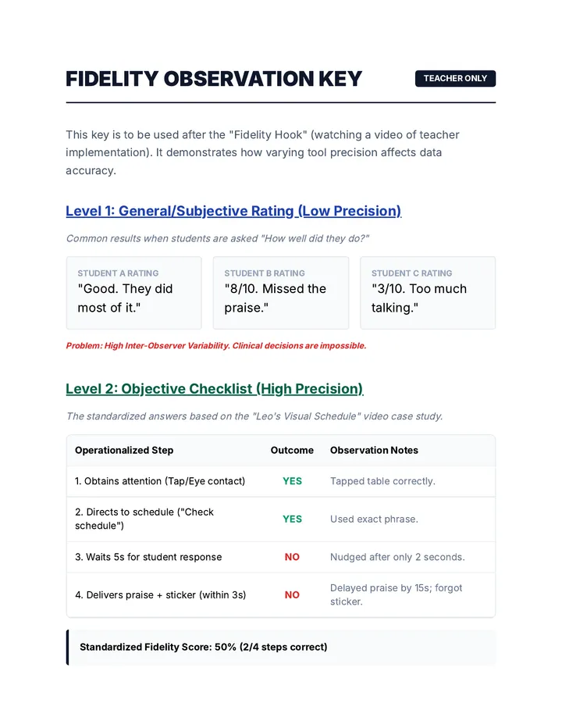Click step 3 Waits 5s for student response
The image size is (562, 728).
pyautogui.click(x=148, y=557)
